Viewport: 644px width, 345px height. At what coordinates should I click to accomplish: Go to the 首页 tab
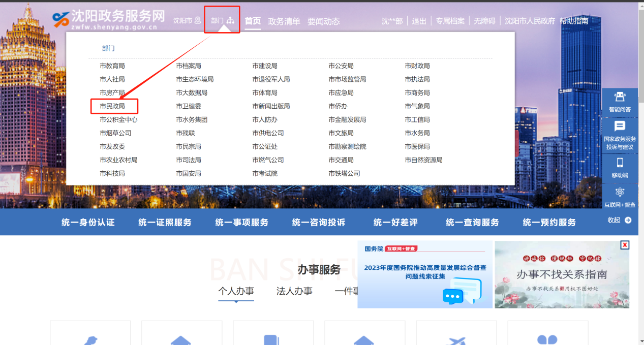click(x=253, y=21)
